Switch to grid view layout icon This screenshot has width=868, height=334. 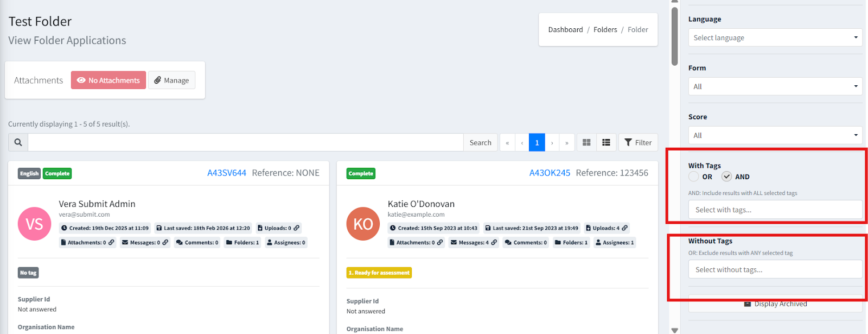click(586, 142)
